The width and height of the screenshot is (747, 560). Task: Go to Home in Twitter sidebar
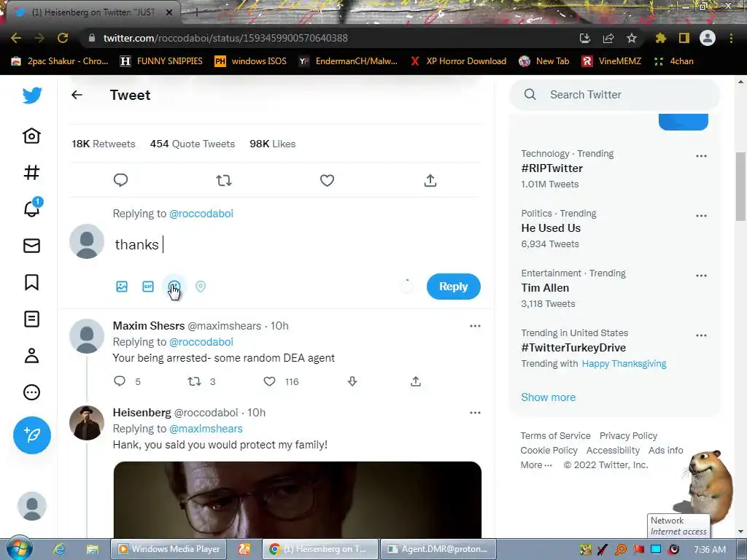[x=32, y=136]
